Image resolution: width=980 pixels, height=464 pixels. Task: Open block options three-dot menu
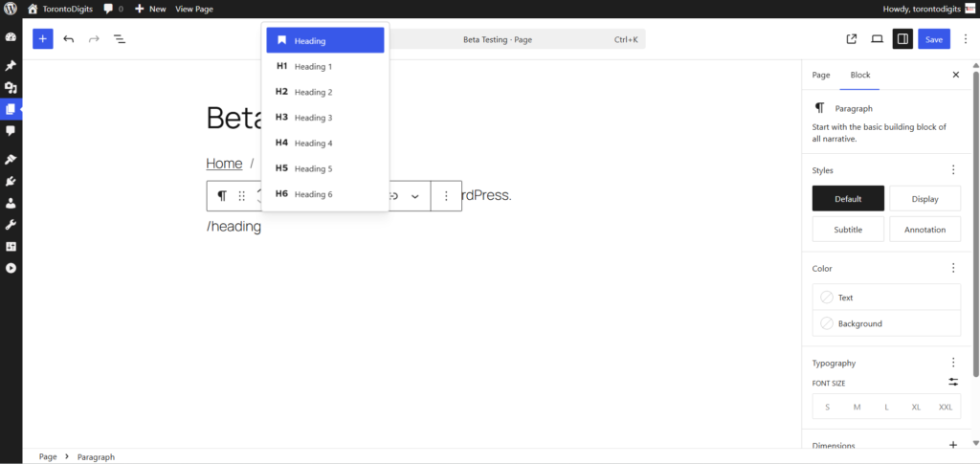[446, 196]
